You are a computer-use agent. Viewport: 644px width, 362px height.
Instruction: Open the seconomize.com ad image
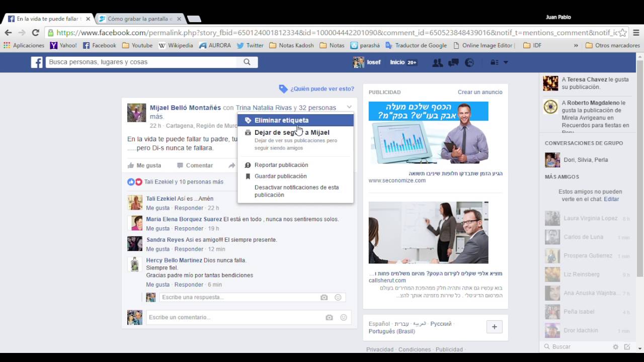[x=429, y=132]
